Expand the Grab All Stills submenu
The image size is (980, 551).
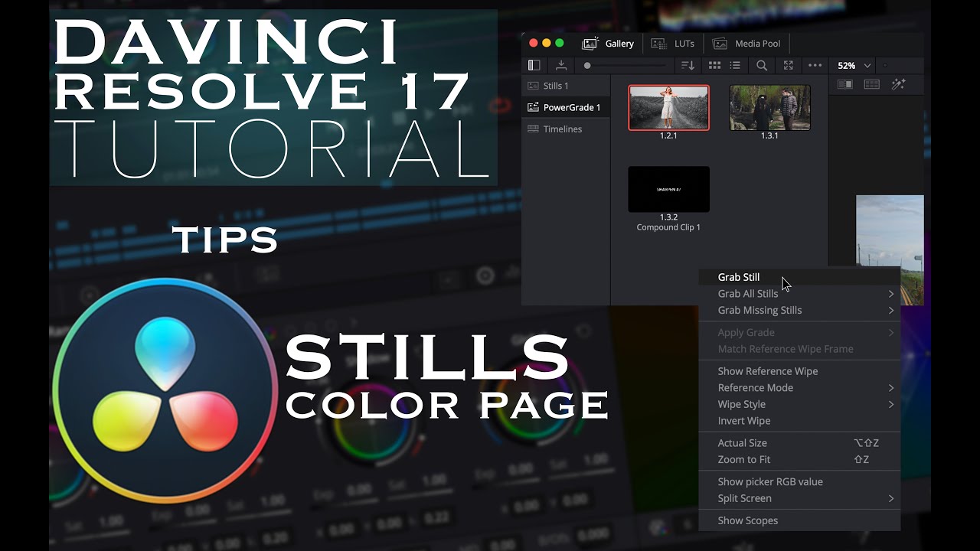click(799, 294)
